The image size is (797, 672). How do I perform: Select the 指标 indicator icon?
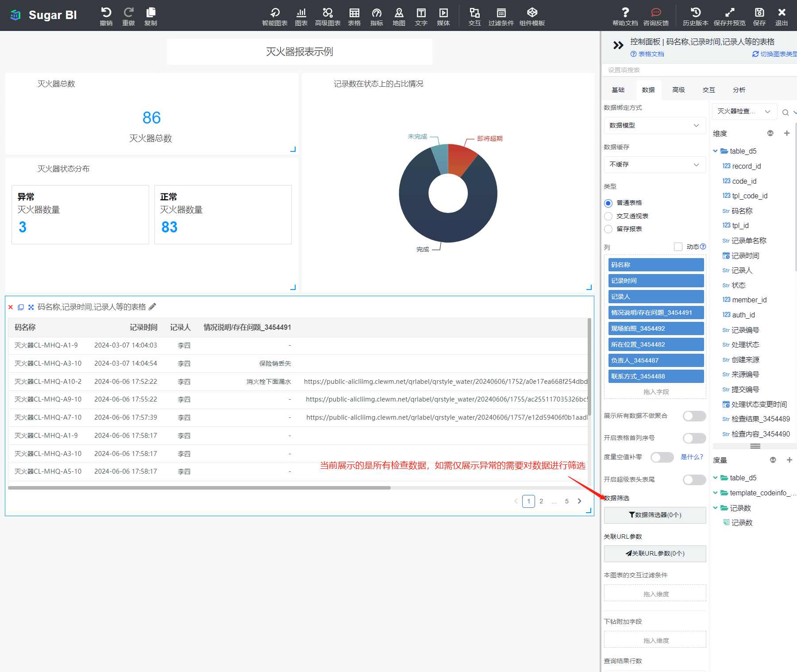377,12
